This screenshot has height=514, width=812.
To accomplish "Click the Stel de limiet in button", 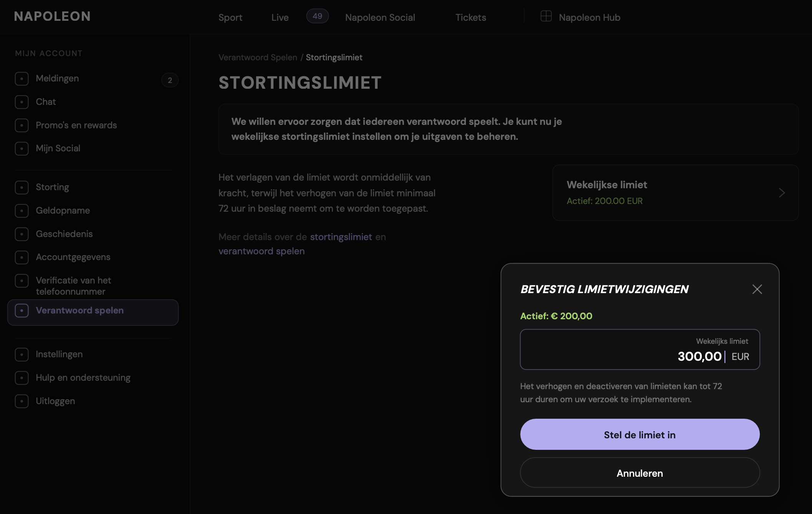I will 640,434.
